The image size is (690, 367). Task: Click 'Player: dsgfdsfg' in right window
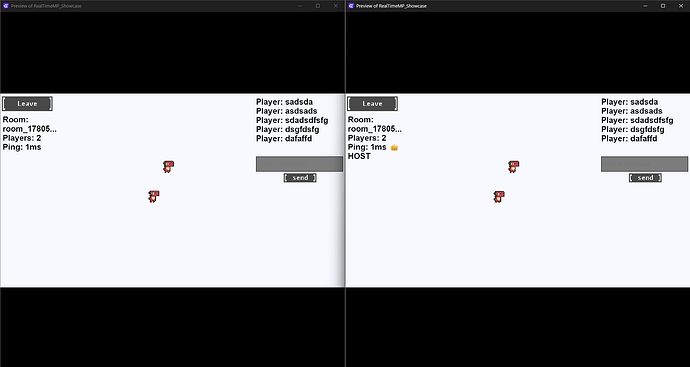click(633, 130)
